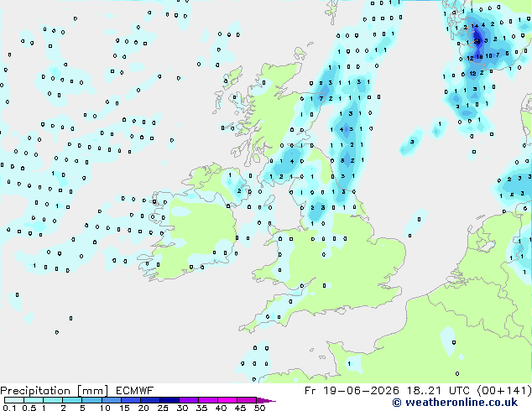Click the 'Precipitation [mm]' title text

click(x=55, y=391)
